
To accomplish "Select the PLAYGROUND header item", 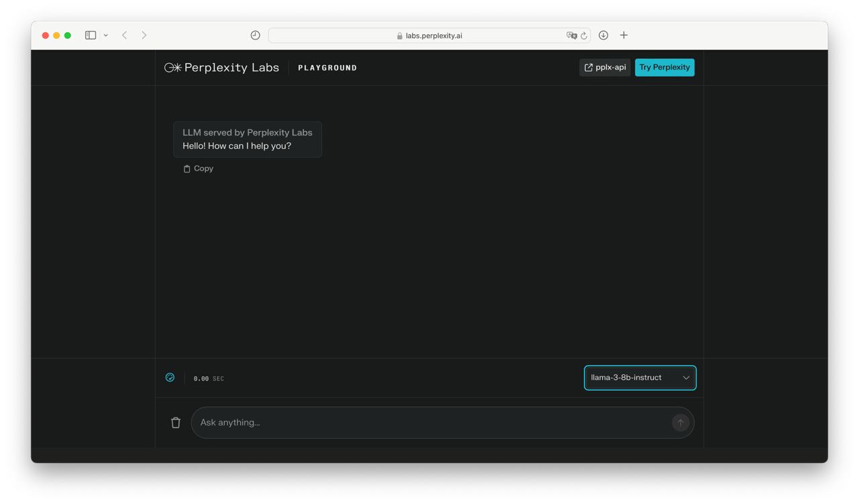I will 327,68.
